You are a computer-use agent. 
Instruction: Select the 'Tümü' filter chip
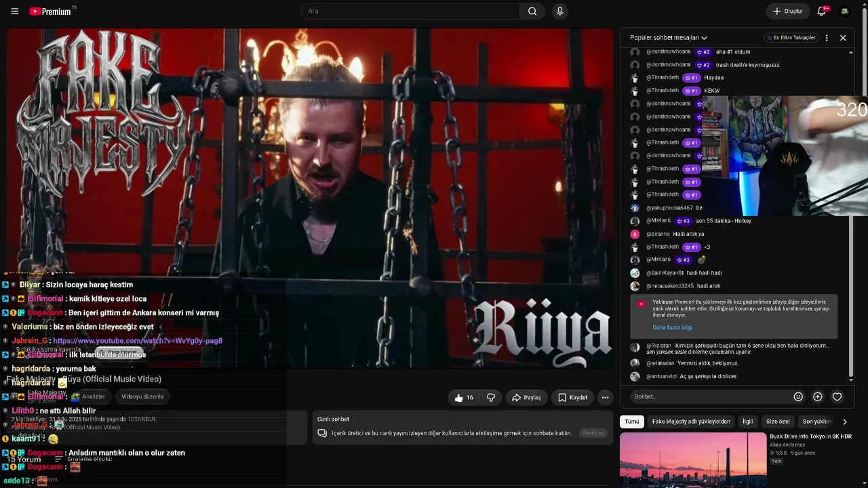click(632, 422)
